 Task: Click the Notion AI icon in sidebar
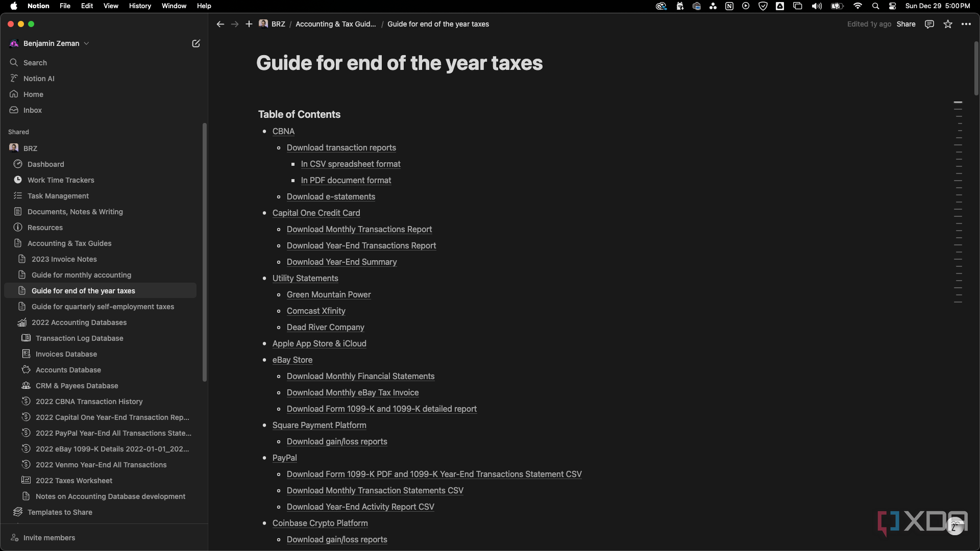(x=13, y=78)
